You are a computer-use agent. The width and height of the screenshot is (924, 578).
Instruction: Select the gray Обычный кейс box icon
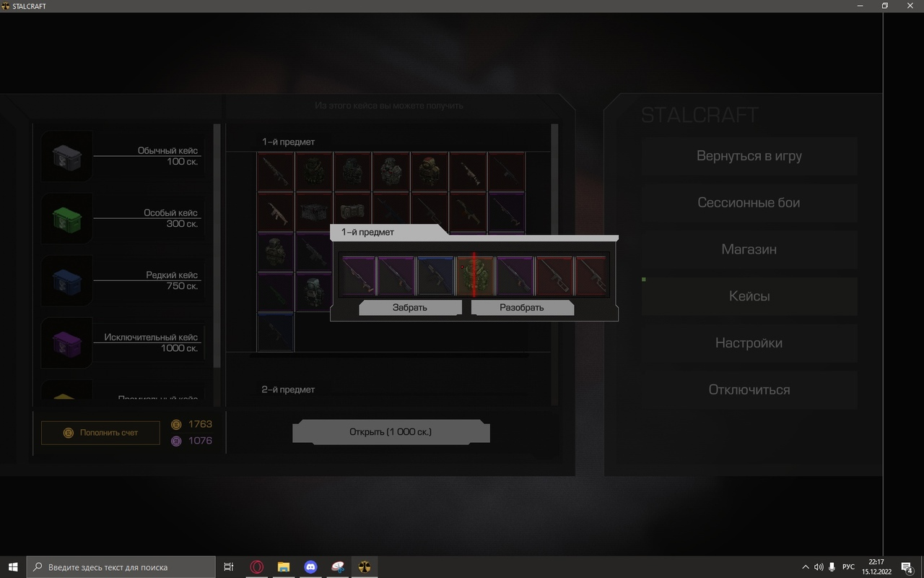tap(67, 156)
